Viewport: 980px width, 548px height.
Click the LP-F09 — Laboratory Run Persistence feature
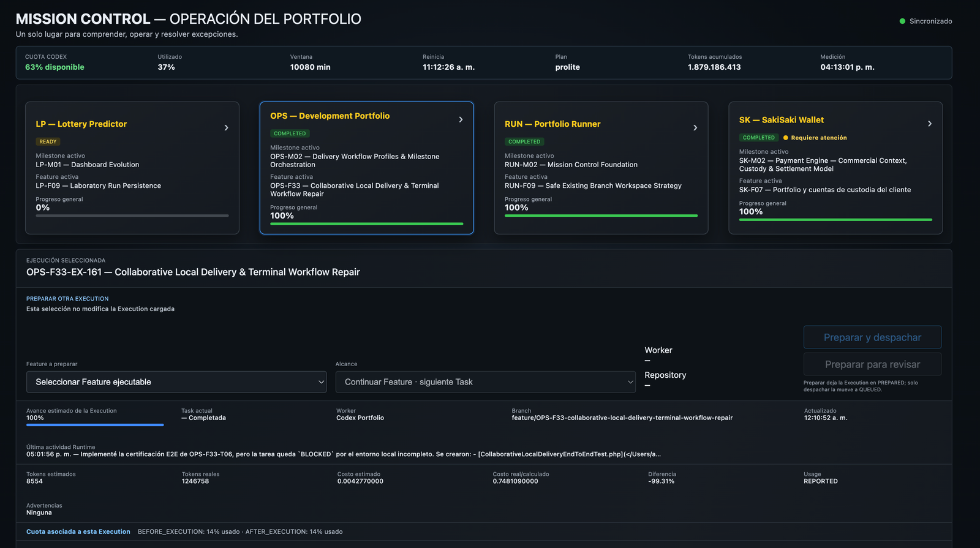(98, 186)
